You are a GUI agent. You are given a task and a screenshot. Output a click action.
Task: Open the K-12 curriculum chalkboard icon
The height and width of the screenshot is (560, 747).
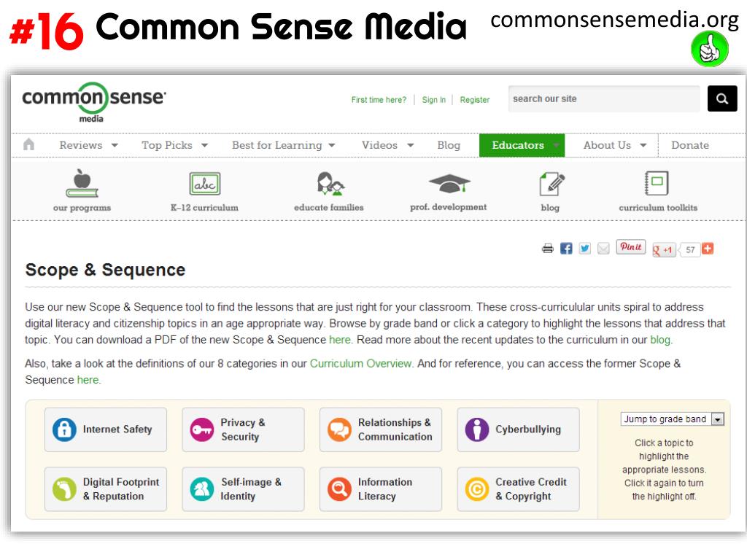click(205, 183)
